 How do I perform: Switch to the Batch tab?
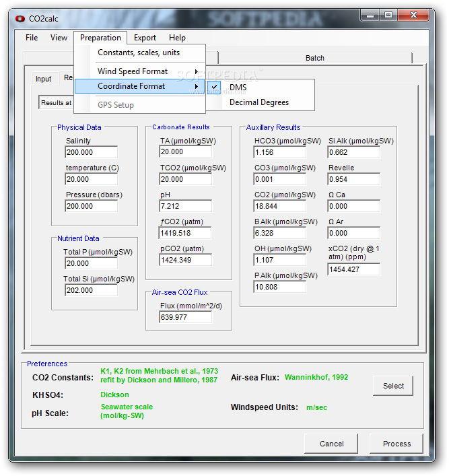coord(315,58)
